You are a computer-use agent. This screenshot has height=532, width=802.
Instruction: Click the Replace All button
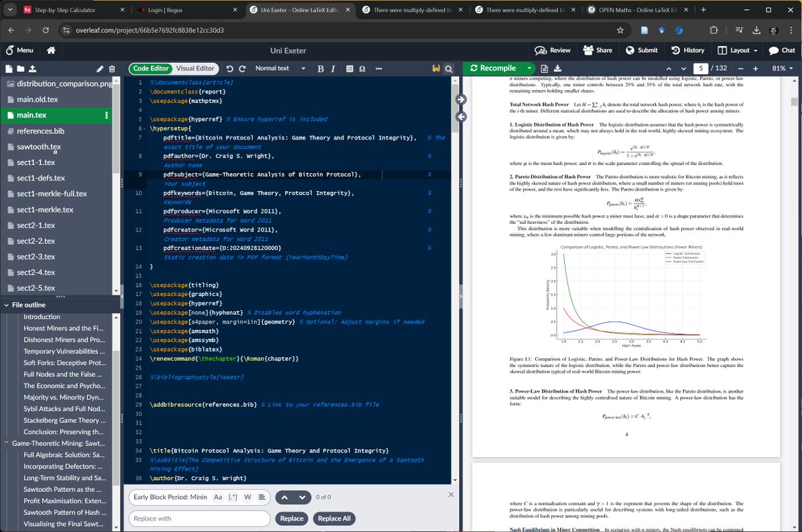[x=334, y=519]
